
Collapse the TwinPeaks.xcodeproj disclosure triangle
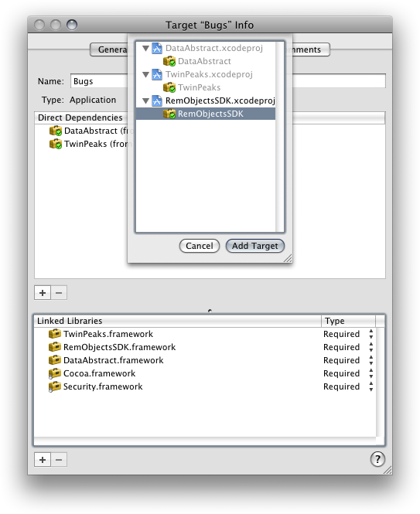[x=146, y=75]
